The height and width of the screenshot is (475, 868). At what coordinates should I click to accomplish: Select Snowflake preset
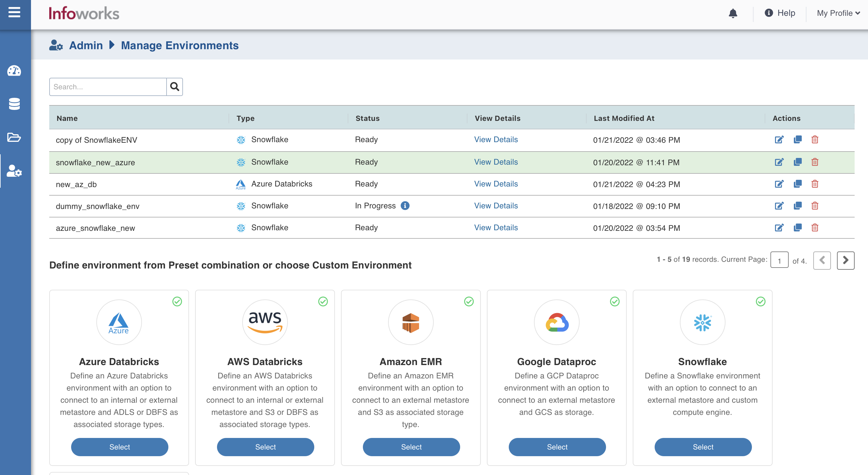(703, 447)
